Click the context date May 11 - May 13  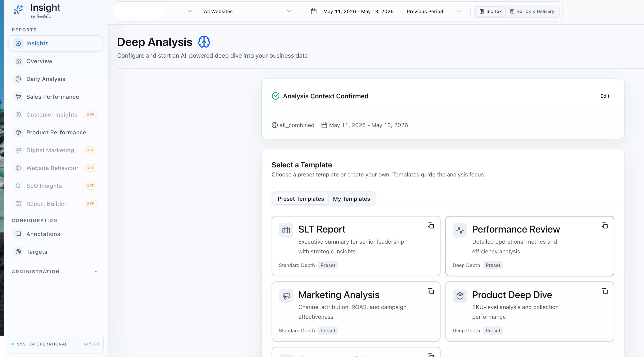pos(368,125)
